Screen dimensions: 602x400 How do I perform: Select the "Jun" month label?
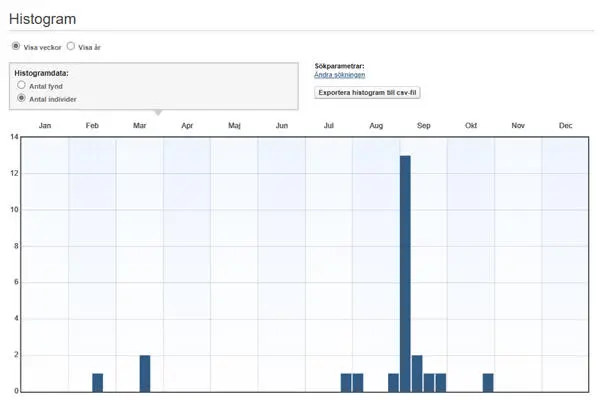coord(282,125)
